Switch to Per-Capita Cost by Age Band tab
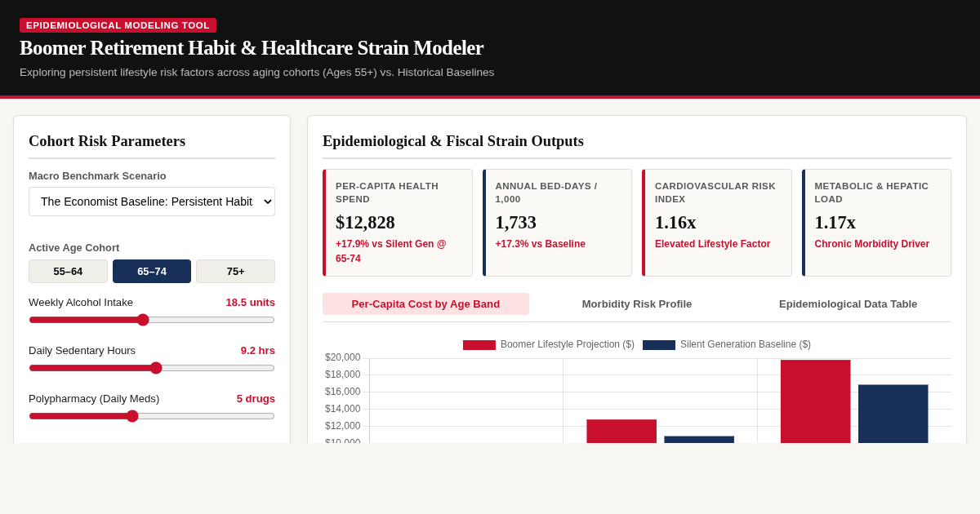This screenshot has width=980, height=514. click(425, 304)
